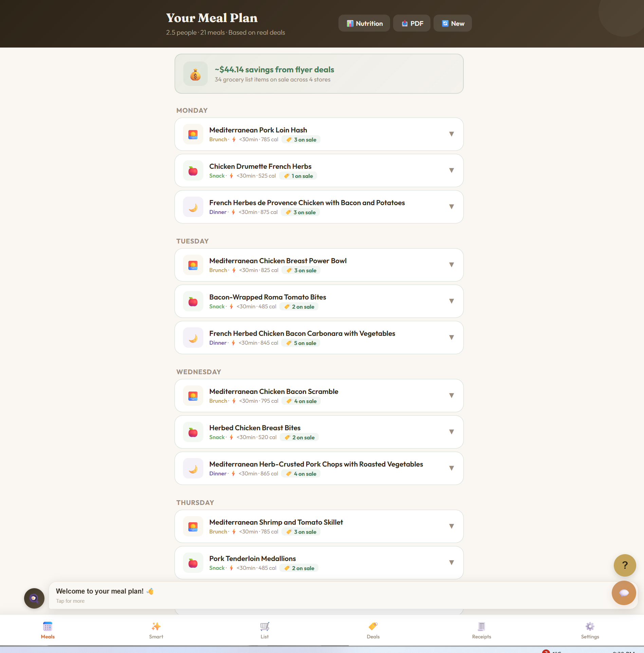This screenshot has height=653, width=644.
Task: Export the meal plan as PDF
Action: point(411,23)
